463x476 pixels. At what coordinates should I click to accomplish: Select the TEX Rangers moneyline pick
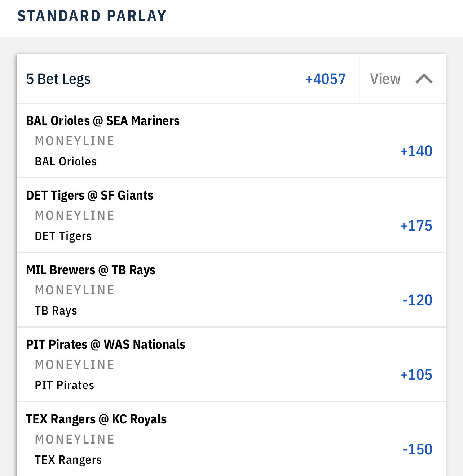[x=68, y=460]
